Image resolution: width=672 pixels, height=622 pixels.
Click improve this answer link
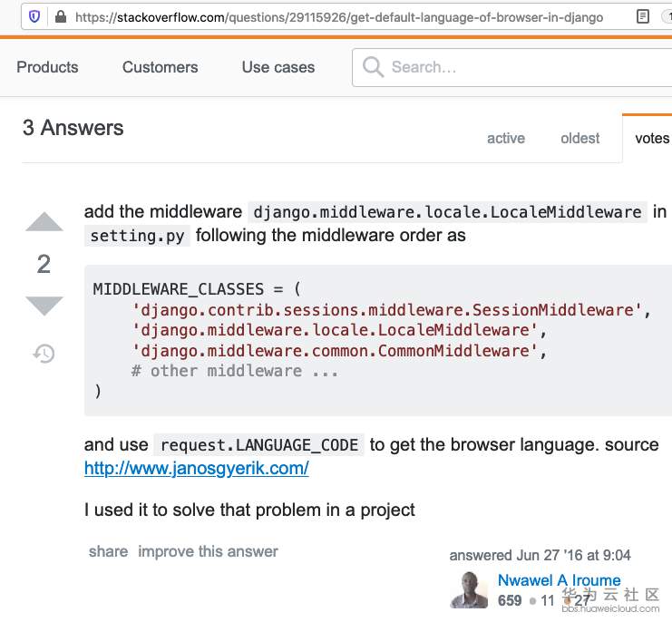point(208,551)
